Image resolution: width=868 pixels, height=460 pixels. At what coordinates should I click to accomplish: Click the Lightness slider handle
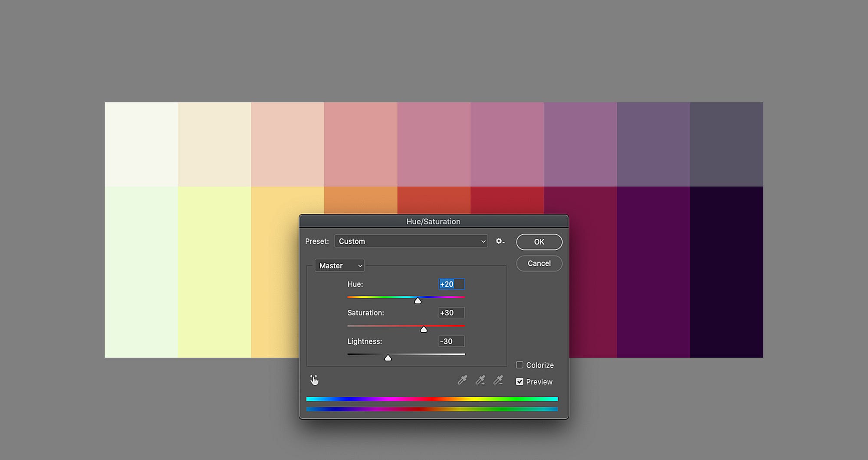point(388,358)
